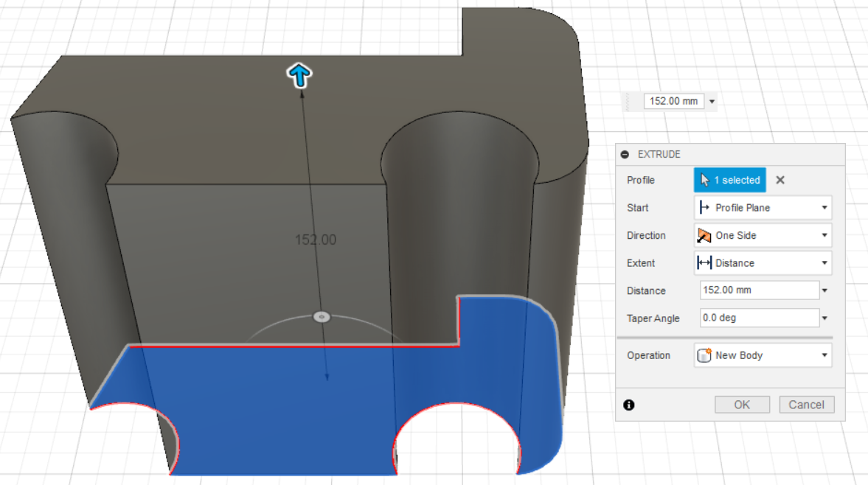Expand the Distance field dropdown arrow

(824, 290)
